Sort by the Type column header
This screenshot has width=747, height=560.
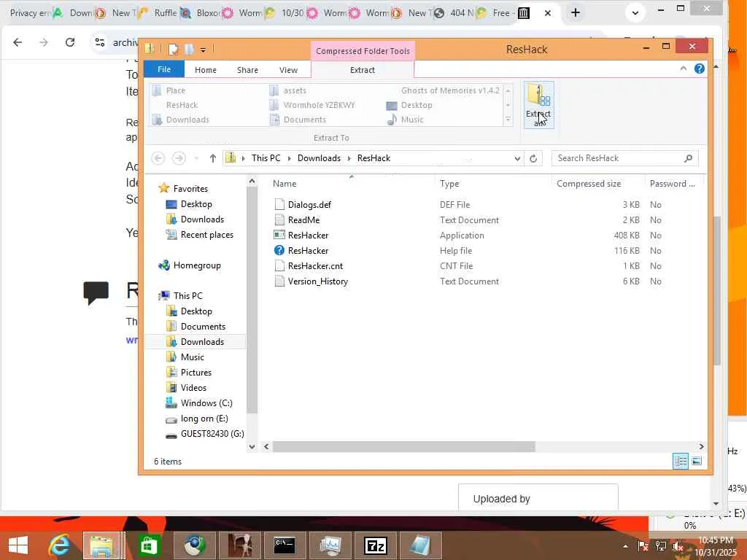pos(449,184)
